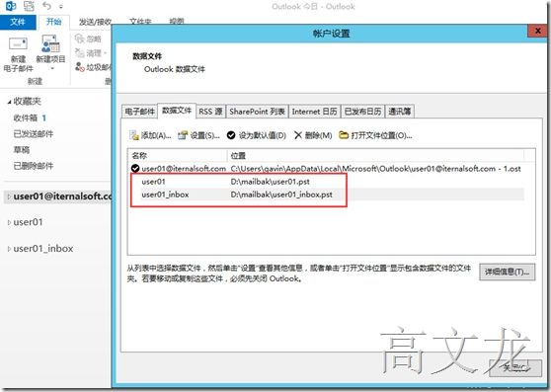Open the 文件 (File) menu tab
This screenshot has height=392, width=551.
click(x=18, y=22)
